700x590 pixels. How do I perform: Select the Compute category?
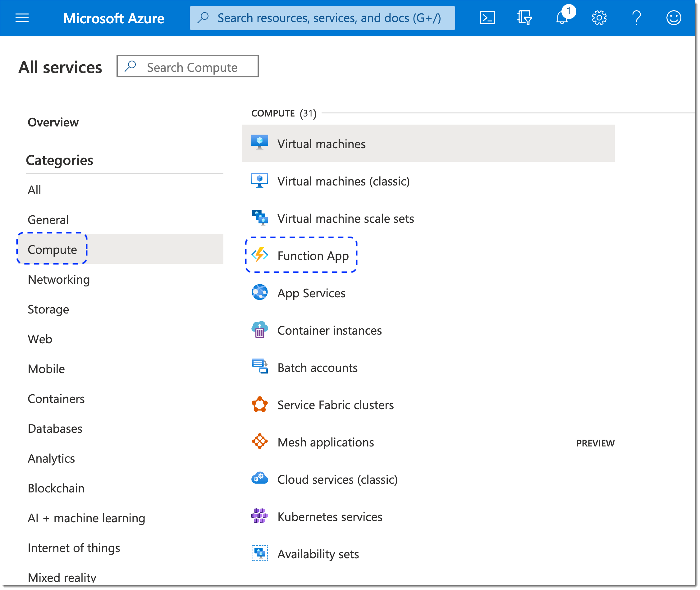52,249
